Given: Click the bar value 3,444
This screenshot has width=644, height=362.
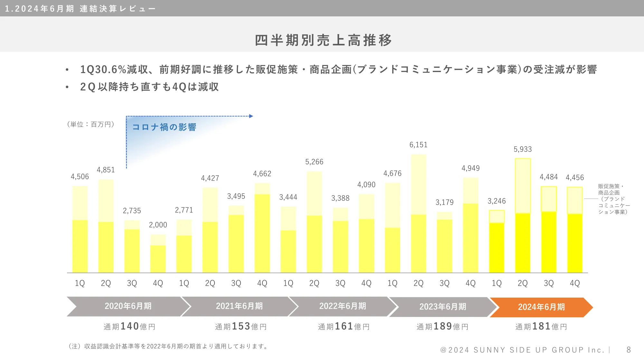Looking at the screenshot, I should pyautogui.click(x=289, y=197).
